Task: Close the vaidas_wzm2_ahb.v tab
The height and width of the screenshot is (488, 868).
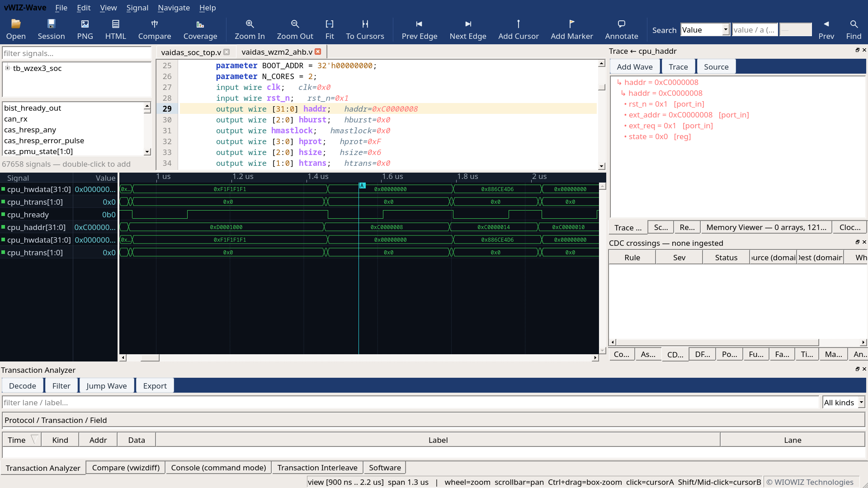Action: pyautogui.click(x=318, y=52)
